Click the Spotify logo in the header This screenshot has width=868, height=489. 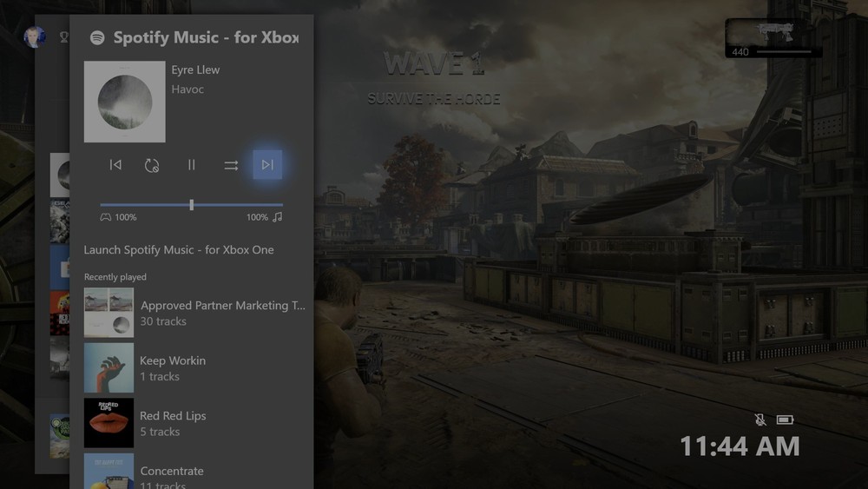point(97,38)
